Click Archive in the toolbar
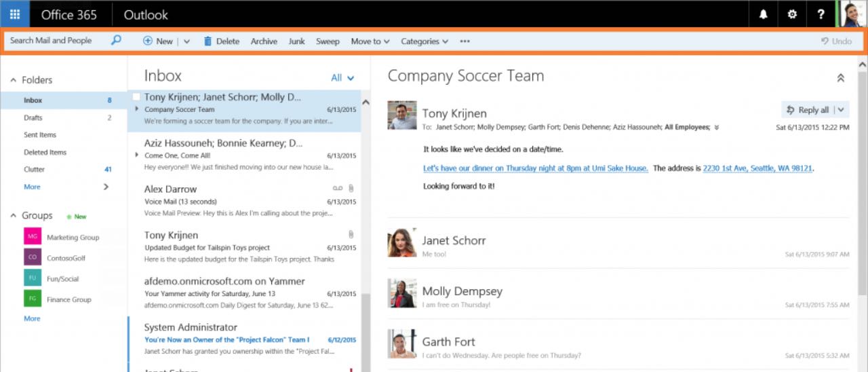 (x=264, y=41)
